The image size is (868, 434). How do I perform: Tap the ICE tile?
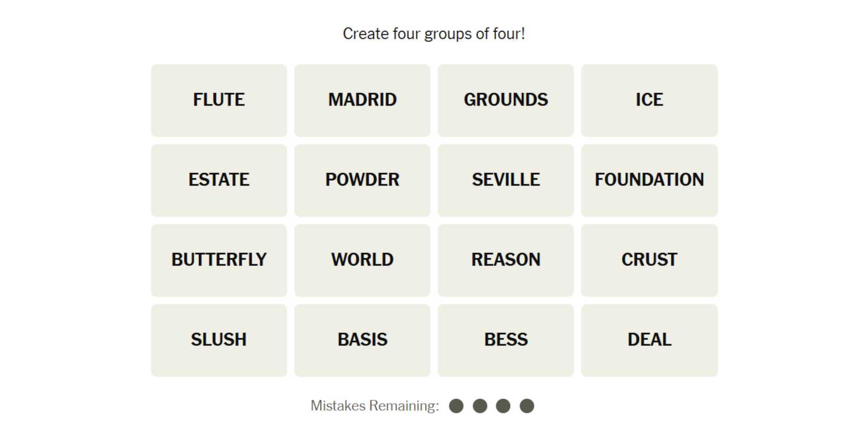coord(649,100)
